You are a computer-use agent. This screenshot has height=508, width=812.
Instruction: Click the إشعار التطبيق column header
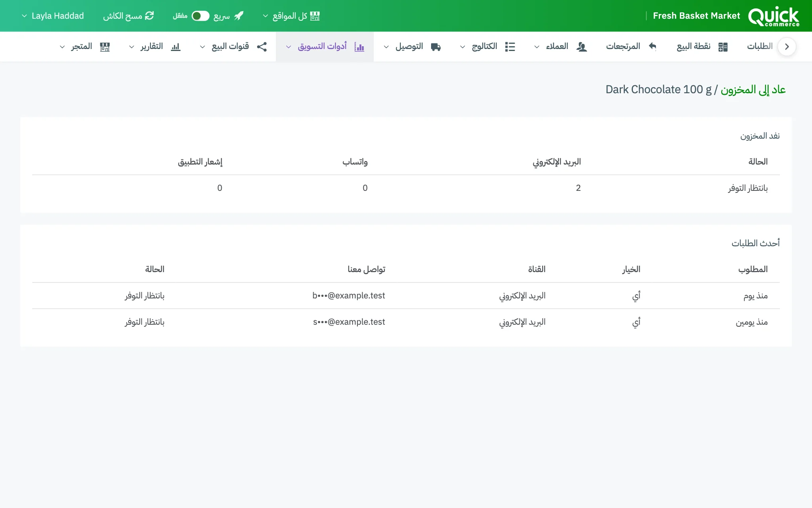click(x=200, y=162)
